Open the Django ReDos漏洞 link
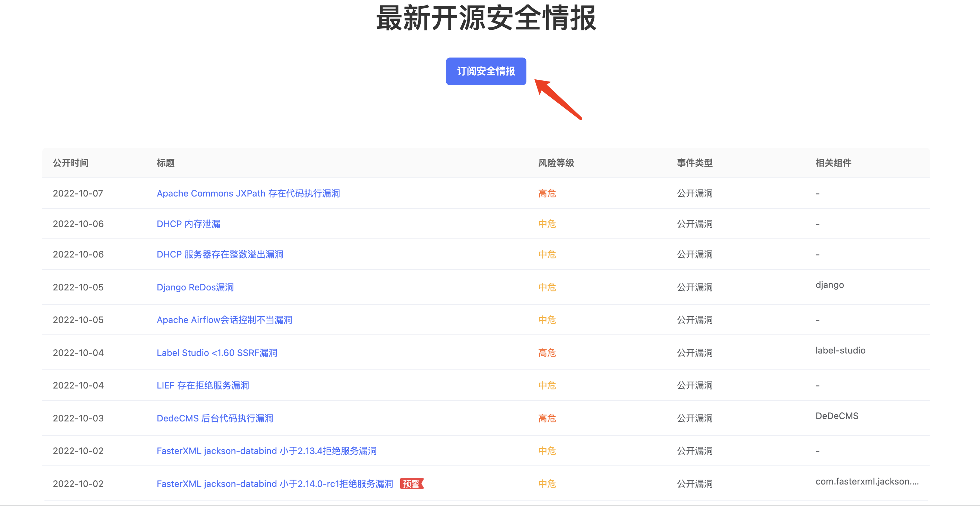980x506 pixels. [195, 287]
